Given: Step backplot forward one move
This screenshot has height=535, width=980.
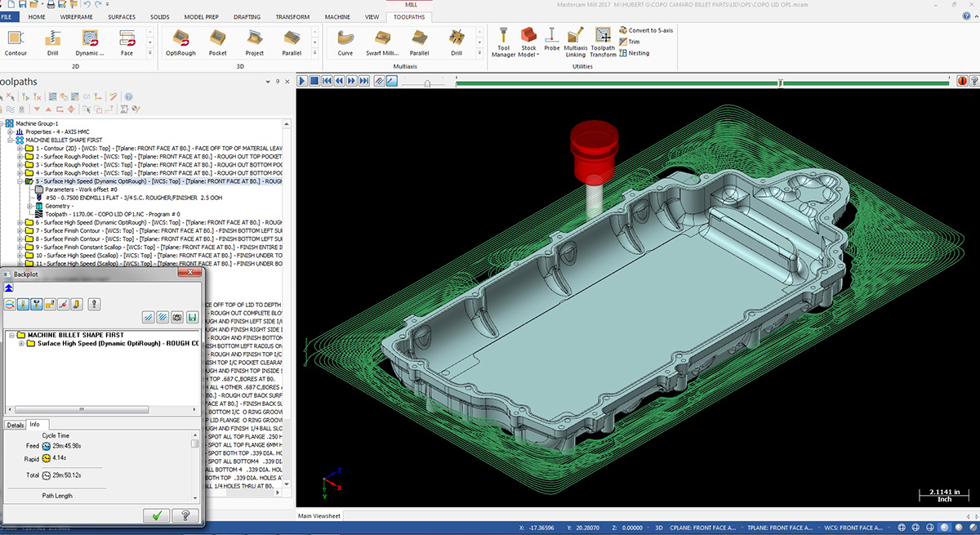Looking at the screenshot, I should [351, 81].
